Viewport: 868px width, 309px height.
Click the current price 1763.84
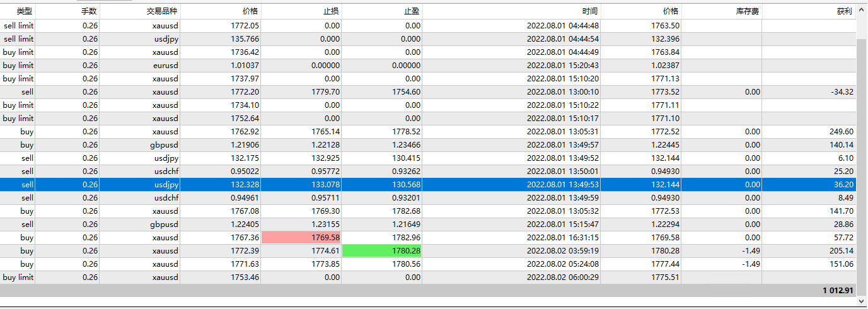[x=666, y=52]
